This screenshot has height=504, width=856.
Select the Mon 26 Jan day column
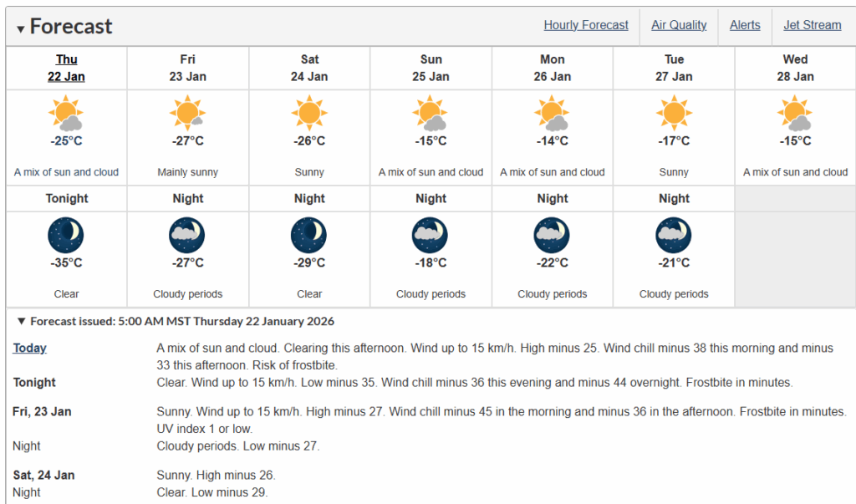(x=552, y=68)
